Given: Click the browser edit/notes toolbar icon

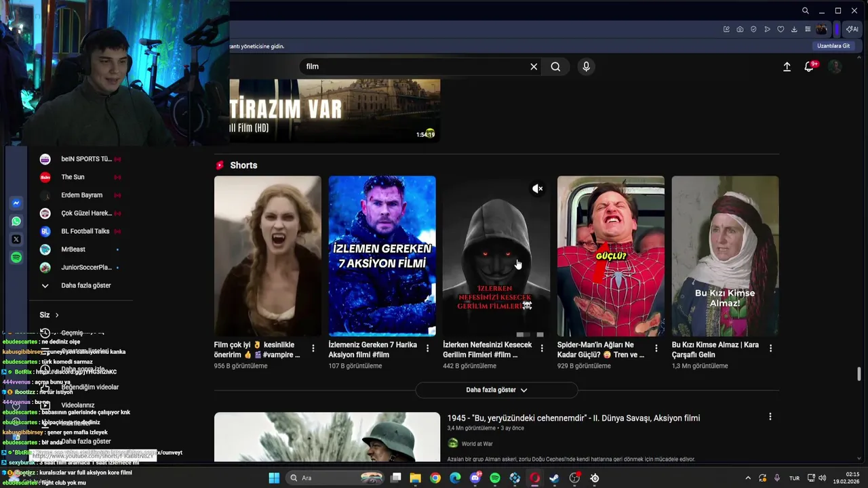Looking at the screenshot, I should pos(726,29).
